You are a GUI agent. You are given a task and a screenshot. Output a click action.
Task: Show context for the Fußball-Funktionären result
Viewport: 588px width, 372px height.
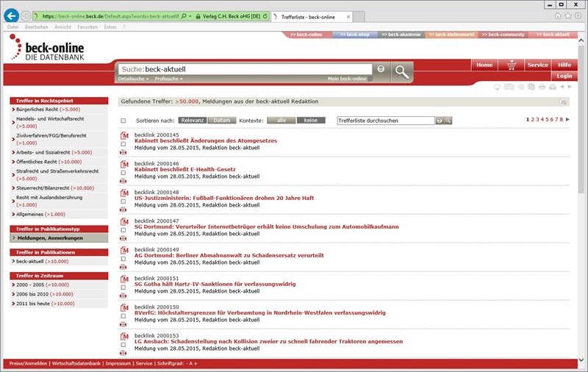(123, 210)
